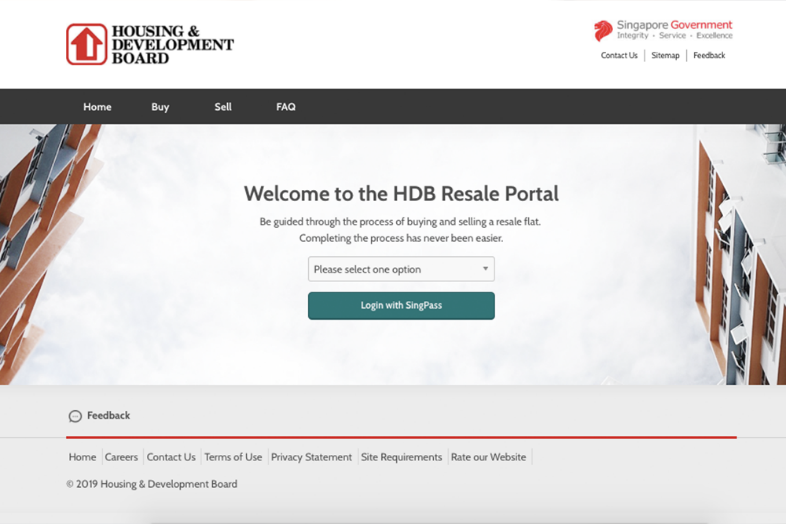Open the Contact Us footer link
The image size is (786, 524).
tap(171, 457)
